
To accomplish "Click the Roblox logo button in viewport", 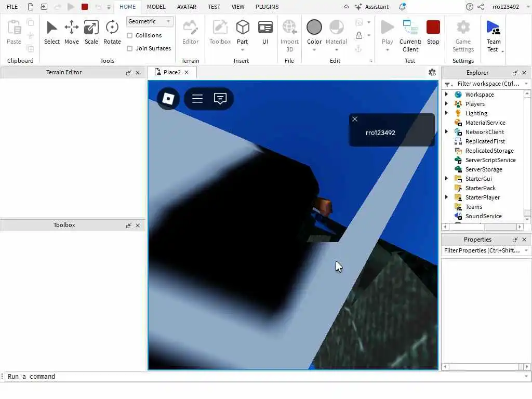I will tap(168, 98).
